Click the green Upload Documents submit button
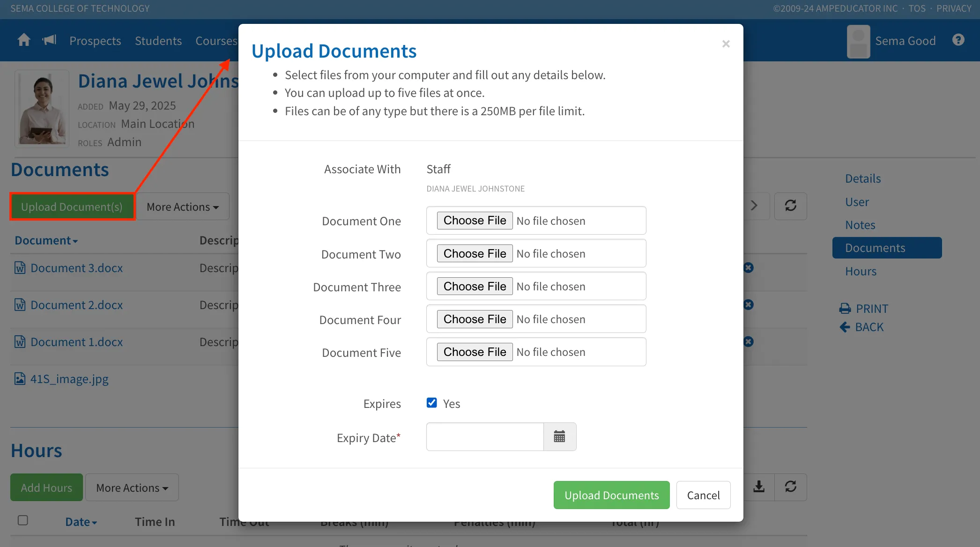The width and height of the screenshot is (980, 547). 611,495
